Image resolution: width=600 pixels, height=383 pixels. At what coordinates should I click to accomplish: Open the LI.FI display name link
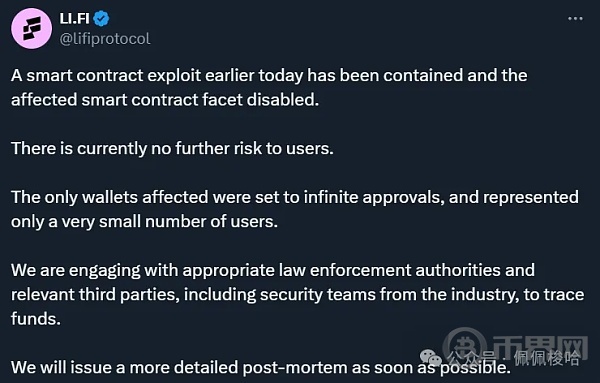(74, 18)
